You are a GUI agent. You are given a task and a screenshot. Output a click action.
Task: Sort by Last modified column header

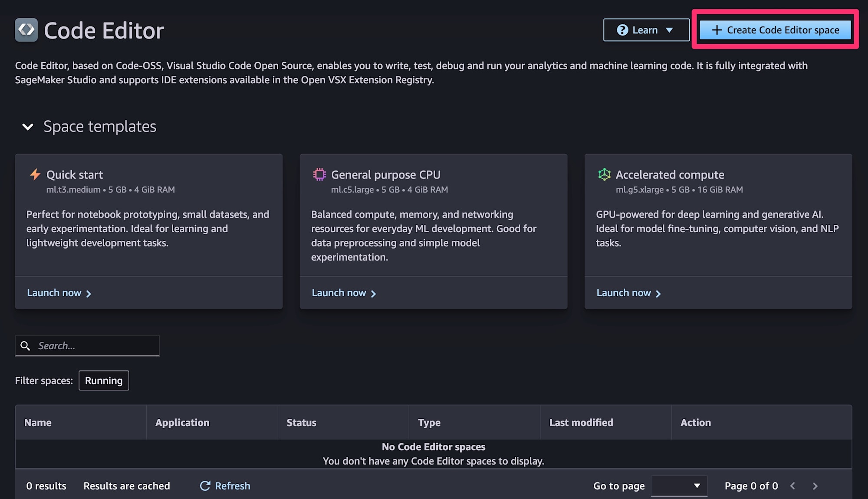(x=581, y=423)
